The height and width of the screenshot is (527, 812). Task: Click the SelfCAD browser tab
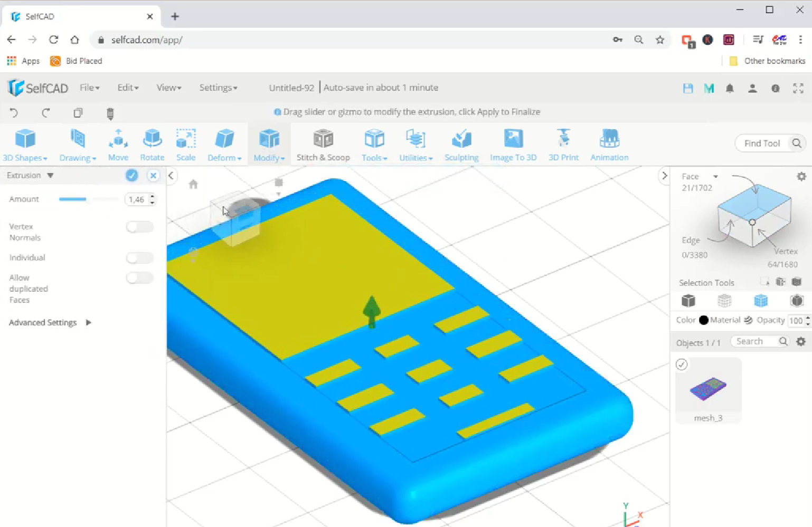[82, 16]
